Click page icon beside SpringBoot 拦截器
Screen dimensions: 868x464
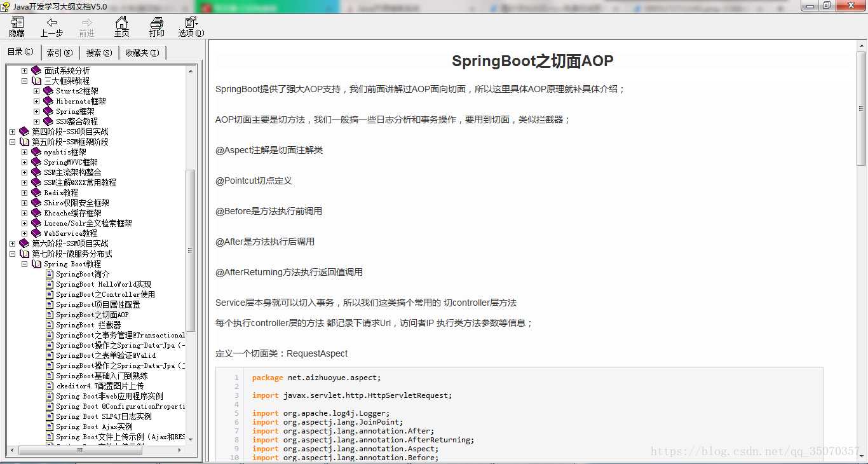click(x=50, y=325)
